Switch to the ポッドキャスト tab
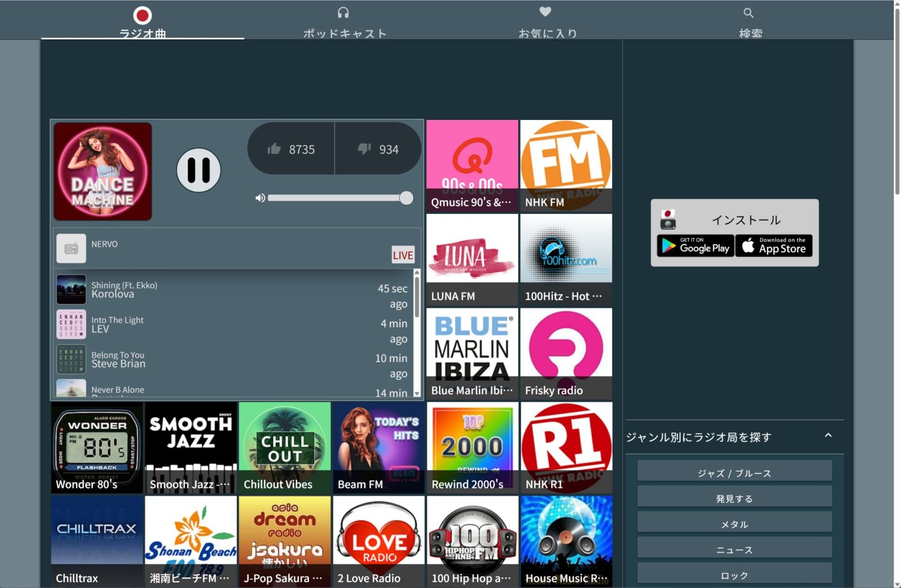Screen dimensions: 901x588 coord(345,23)
